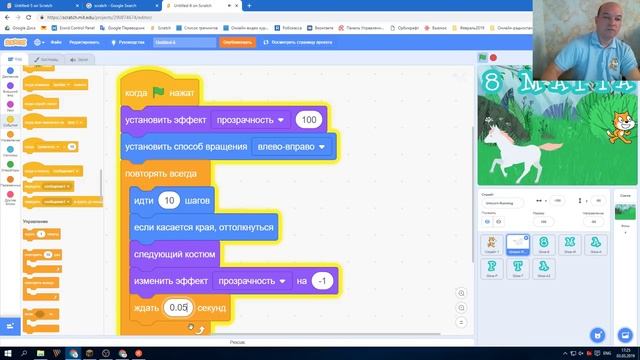Select the Другие блоки category

[10, 198]
